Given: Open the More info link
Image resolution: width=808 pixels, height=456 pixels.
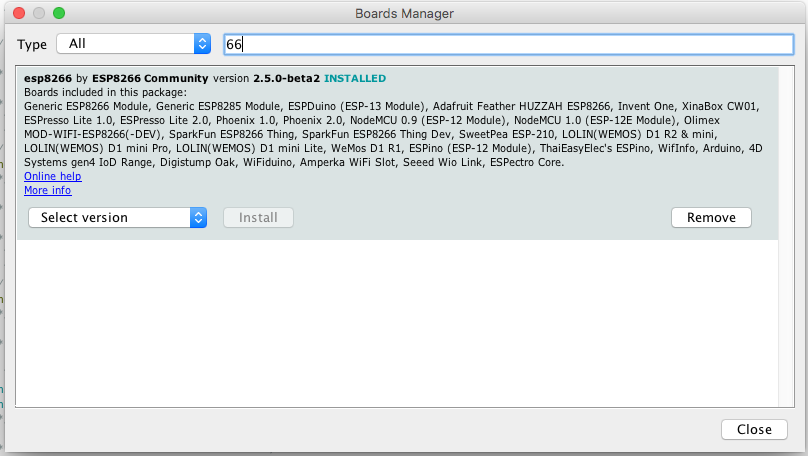Looking at the screenshot, I should point(47,190).
